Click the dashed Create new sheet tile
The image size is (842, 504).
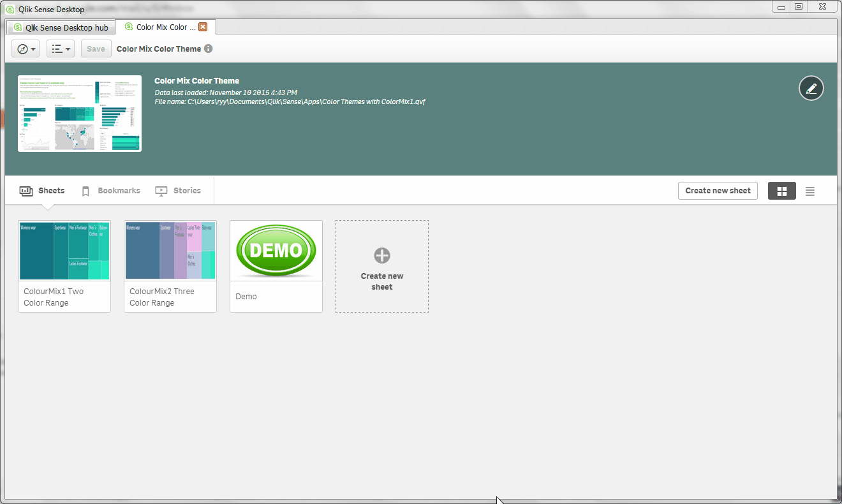[x=382, y=266]
